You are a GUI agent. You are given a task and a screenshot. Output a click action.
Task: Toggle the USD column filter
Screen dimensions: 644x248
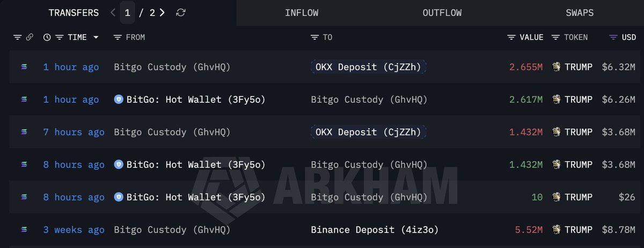coord(613,37)
